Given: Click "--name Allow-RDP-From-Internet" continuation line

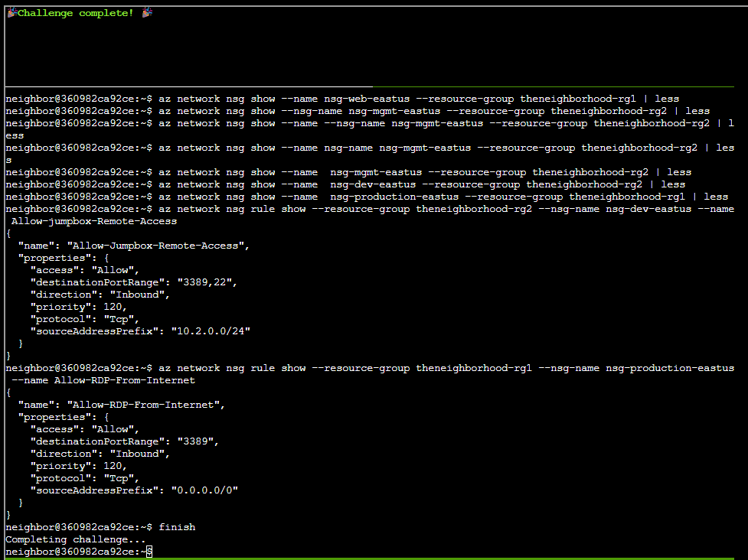Looking at the screenshot, I should 103,380.
